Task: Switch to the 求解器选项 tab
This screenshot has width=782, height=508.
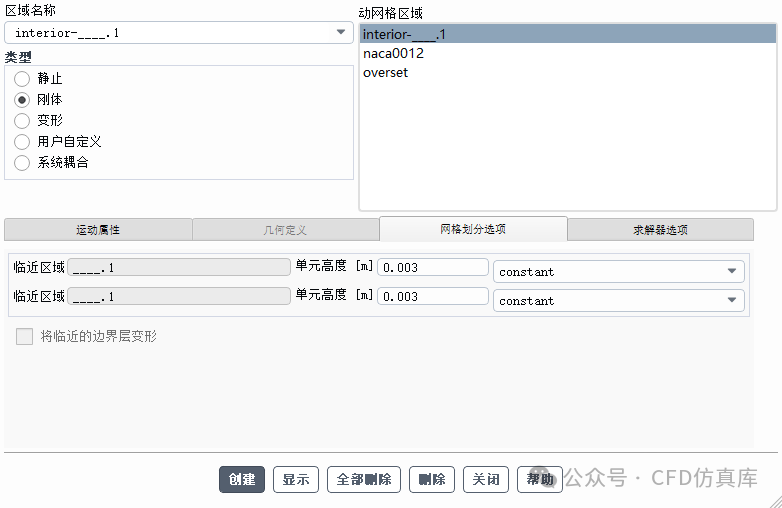Action: (660, 230)
